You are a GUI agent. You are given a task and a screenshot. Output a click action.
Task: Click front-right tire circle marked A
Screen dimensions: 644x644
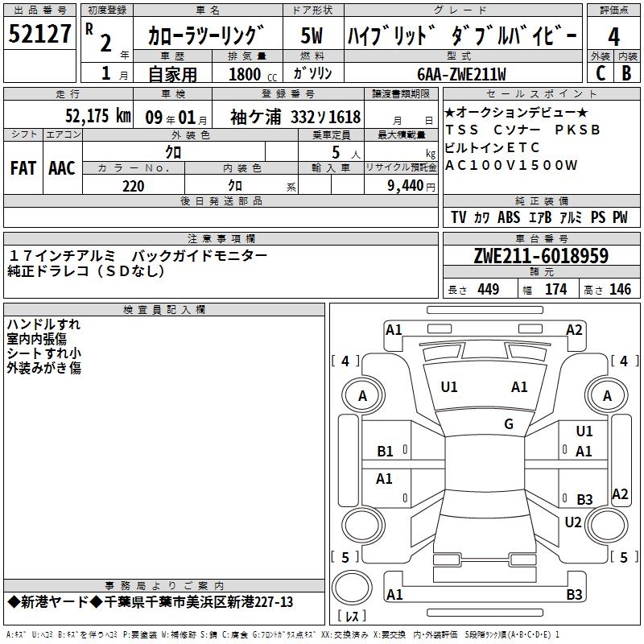607,395
